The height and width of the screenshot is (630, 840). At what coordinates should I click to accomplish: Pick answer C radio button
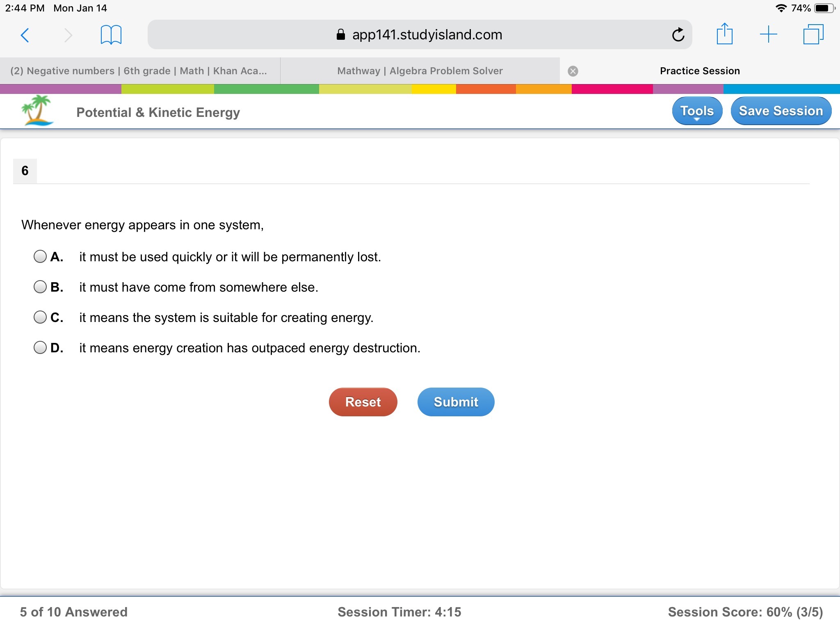click(x=40, y=317)
